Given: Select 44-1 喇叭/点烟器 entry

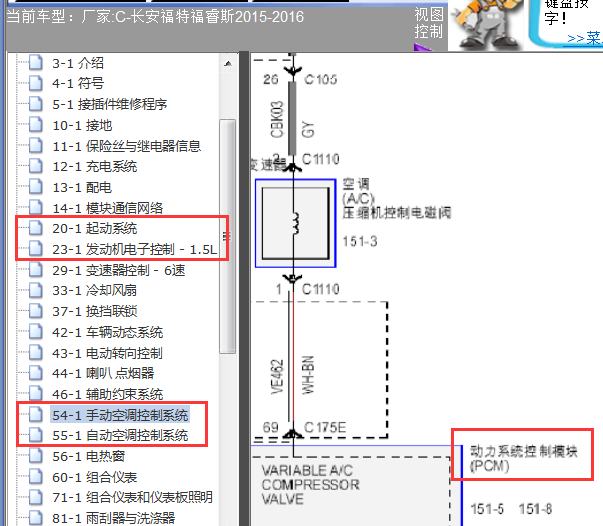Looking at the screenshot, I should point(103,373).
